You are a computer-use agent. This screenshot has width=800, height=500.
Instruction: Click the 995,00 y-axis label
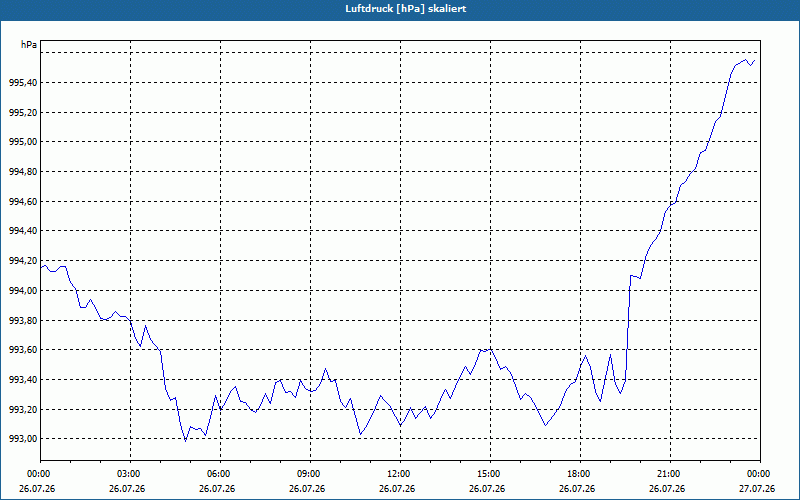click(23, 142)
